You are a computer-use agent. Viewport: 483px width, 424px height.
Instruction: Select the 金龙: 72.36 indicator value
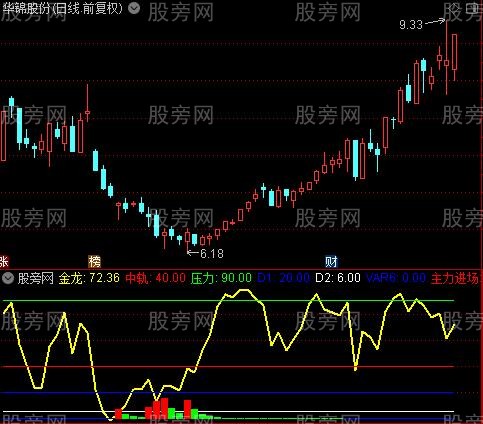coord(89,278)
